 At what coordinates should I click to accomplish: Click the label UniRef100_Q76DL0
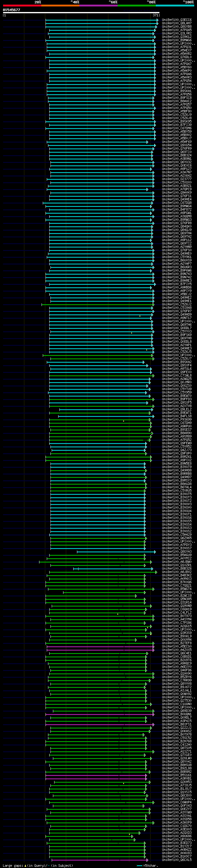pyautogui.click(x=177, y=57)
